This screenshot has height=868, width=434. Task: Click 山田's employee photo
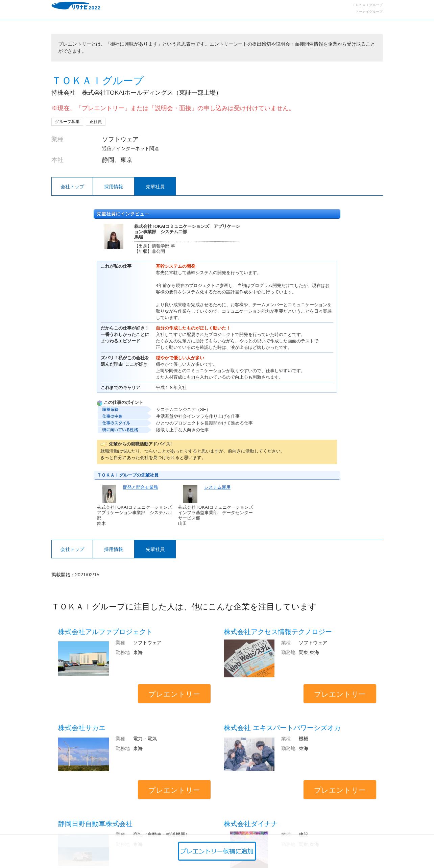190,494
